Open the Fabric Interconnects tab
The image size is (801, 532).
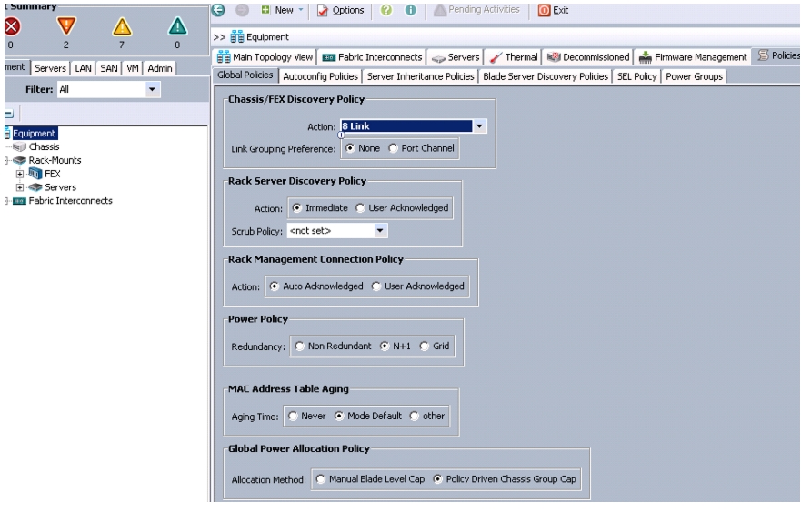tap(373, 57)
